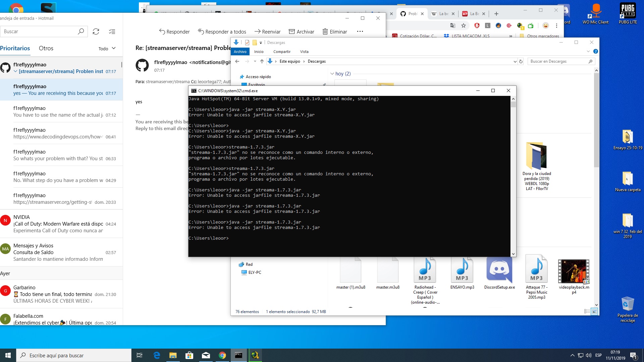Switch to the 'Vista' ribbon tab
Image resolution: width=644 pixels, height=362 pixels.
click(x=304, y=52)
